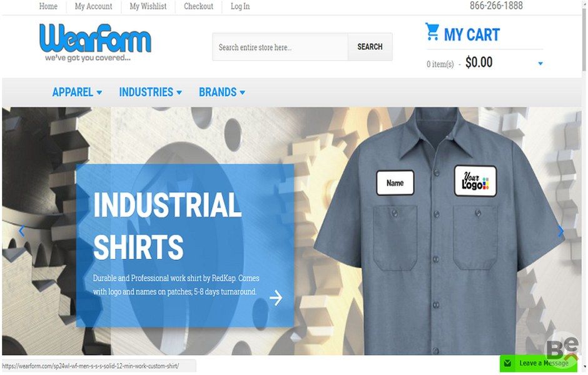Go to My Wishlist
The width and height of the screenshot is (588, 375).
(148, 6)
